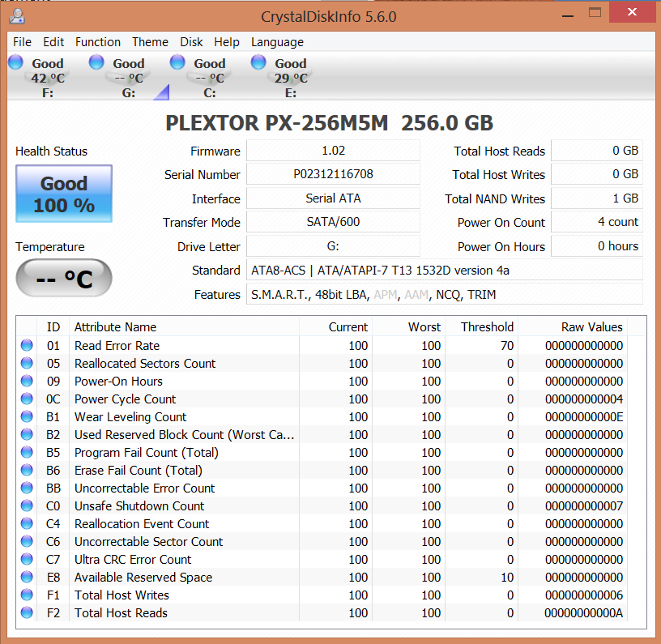The image size is (661, 644).
Task: Click the temperature display button
Action: point(64,279)
